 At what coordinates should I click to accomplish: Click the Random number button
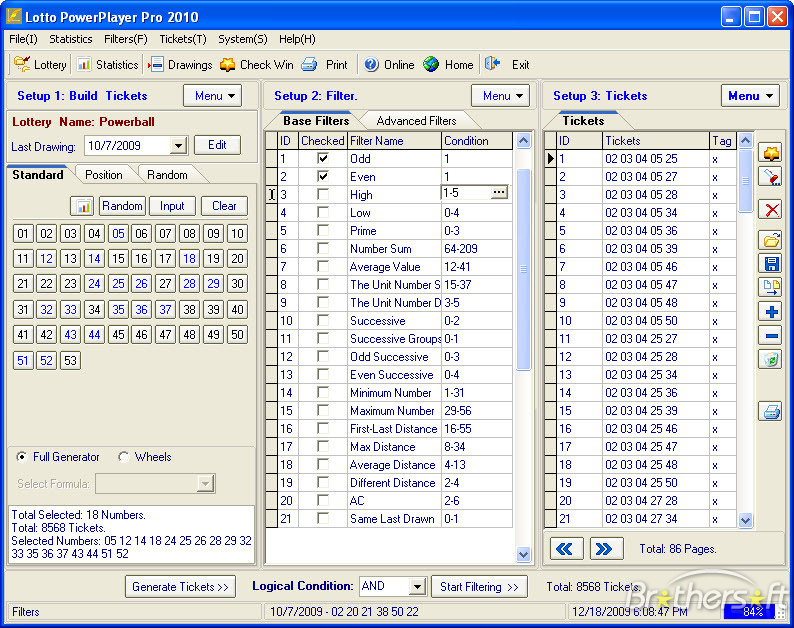tap(122, 206)
